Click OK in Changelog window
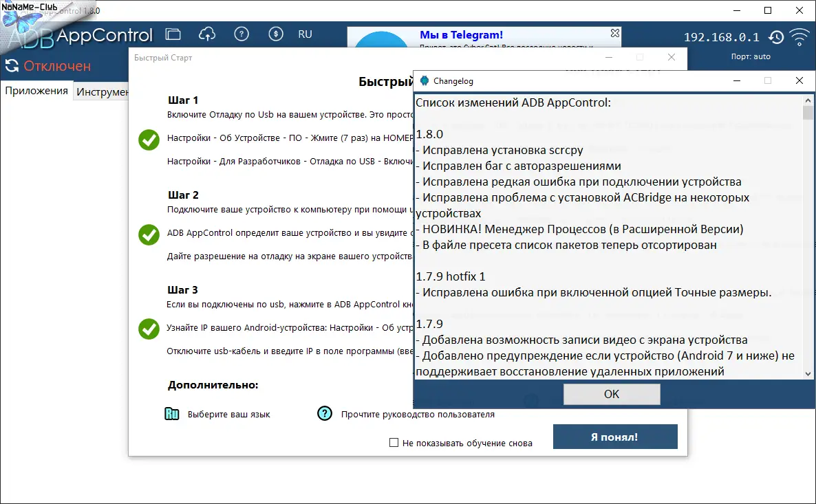This screenshot has height=504, width=816. pyautogui.click(x=612, y=394)
